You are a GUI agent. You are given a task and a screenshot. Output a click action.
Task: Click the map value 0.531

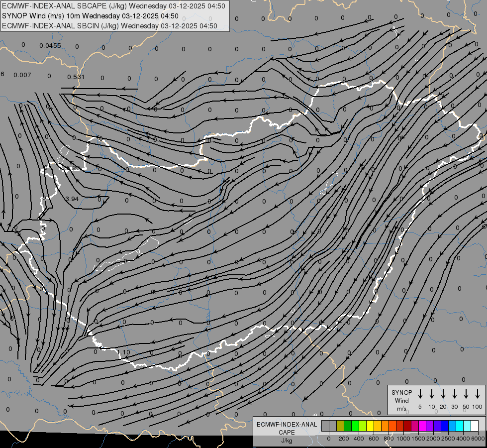tap(76, 77)
